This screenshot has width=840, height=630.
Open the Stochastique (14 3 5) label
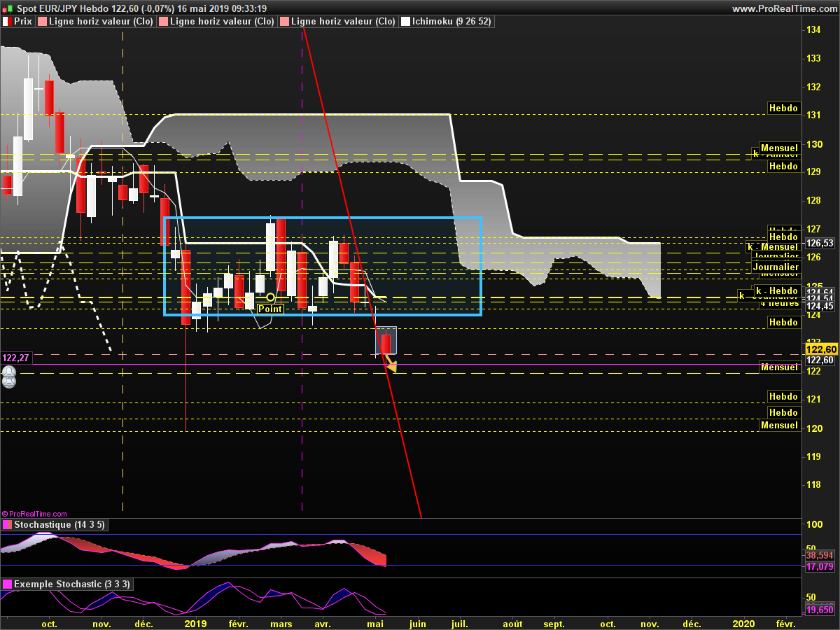pos(59,524)
